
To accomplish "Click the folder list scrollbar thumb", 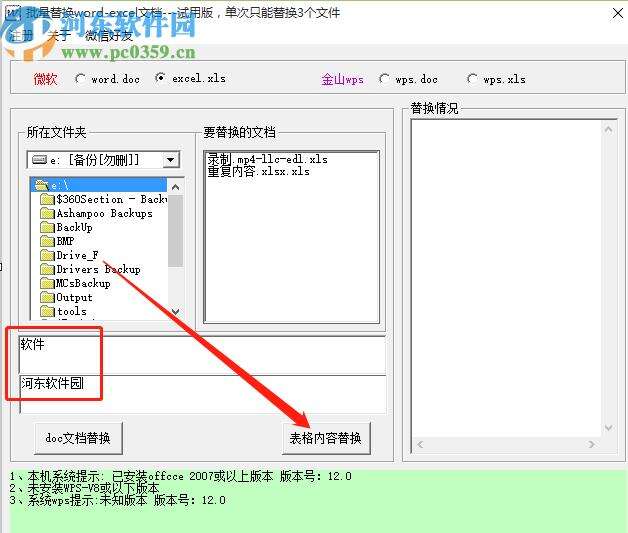I will tap(175, 231).
